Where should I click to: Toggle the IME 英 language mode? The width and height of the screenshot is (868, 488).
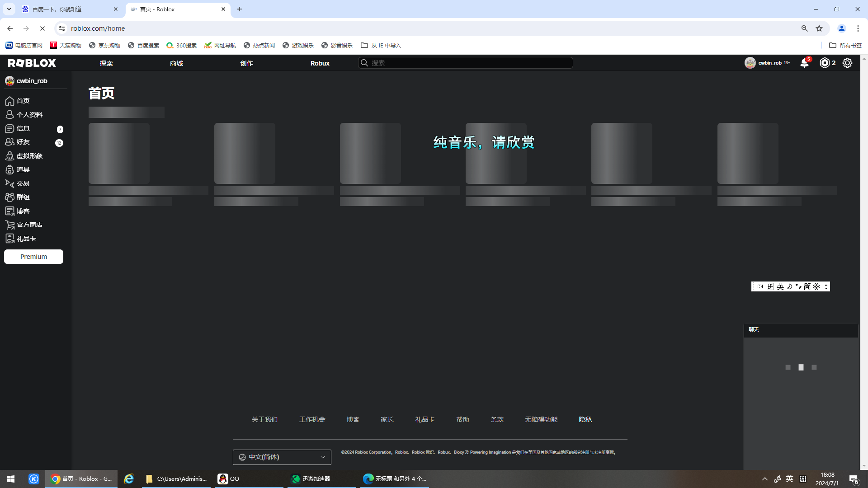pyautogui.click(x=780, y=286)
